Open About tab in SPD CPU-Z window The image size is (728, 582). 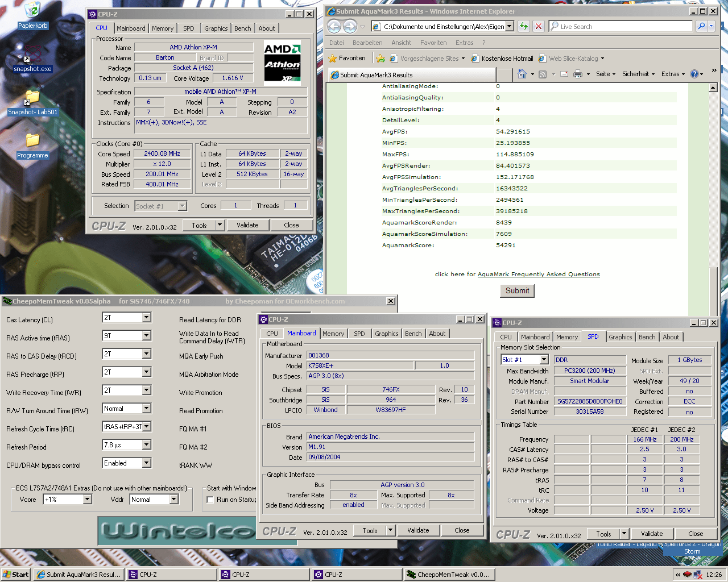pyautogui.click(x=671, y=337)
